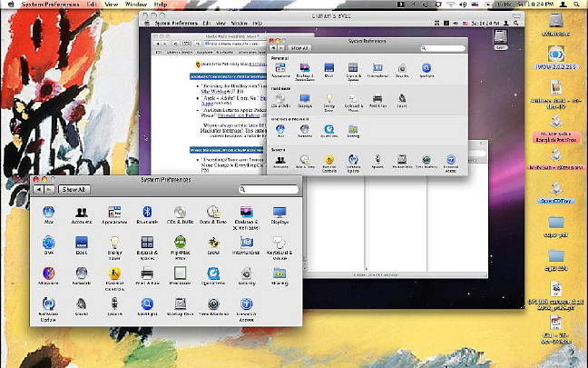This screenshot has height=368, width=588.
Task: Open Universal Access in remote eMac System section
Action: click(x=451, y=164)
